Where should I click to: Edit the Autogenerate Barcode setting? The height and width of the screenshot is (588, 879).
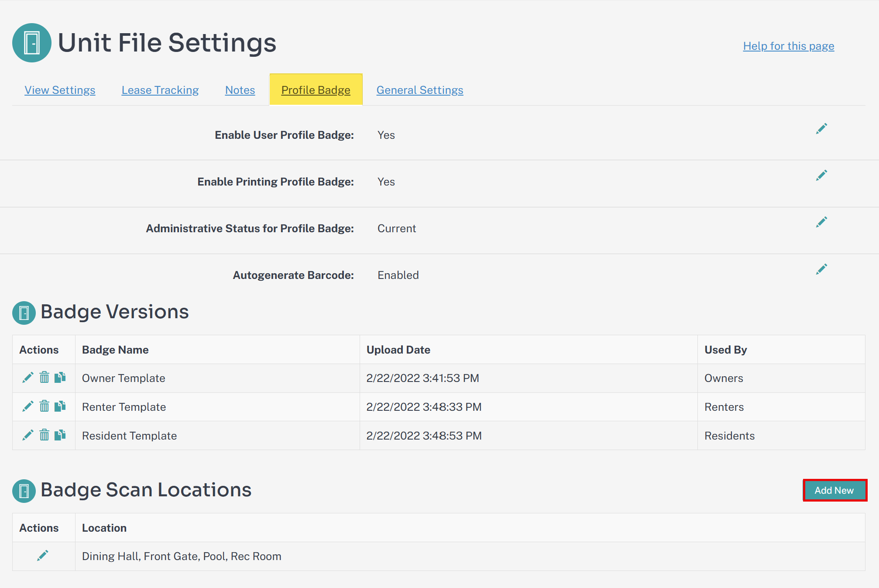pyautogui.click(x=821, y=269)
